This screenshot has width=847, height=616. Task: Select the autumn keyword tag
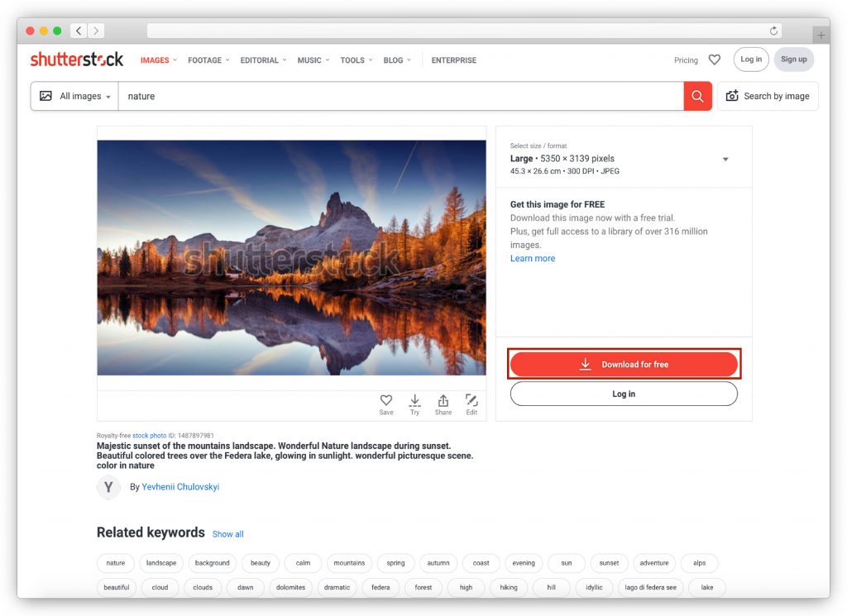(438, 563)
